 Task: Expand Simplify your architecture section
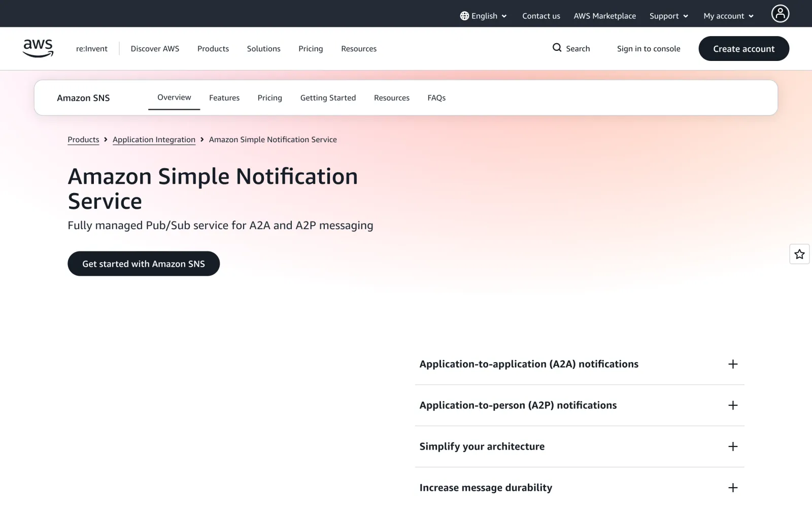[x=579, y=447]
